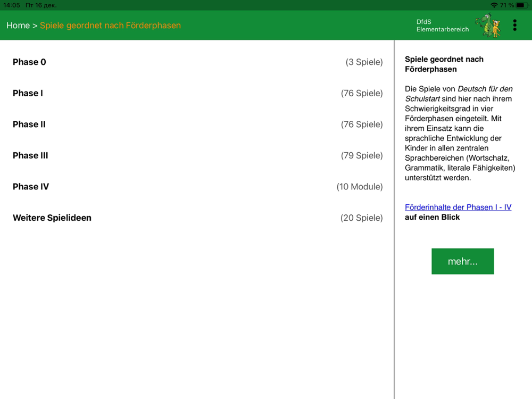Screen dimensions: 532x399
Task: Open Phase 0 games list
Action: pyautogui.click(x=197, y=62)
